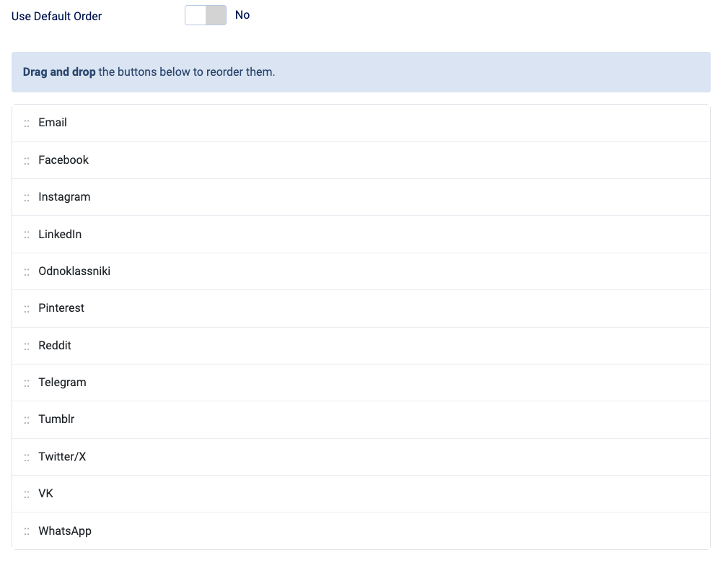Image resolution: width=728 pixels, height=563 pixels.
Task: Click the drag handle beside Reddit
Action: click(x=27, y=346)
